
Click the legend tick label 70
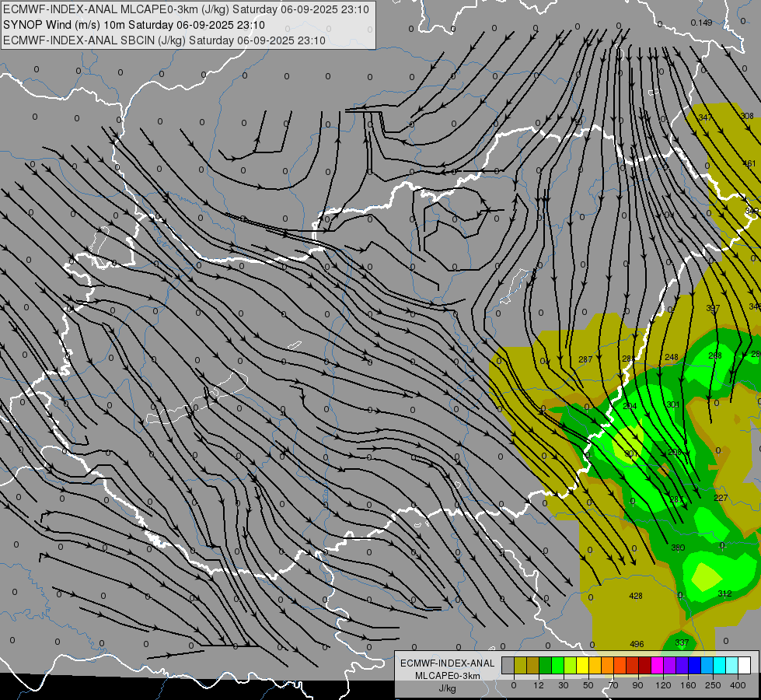[x=613, y=686]
